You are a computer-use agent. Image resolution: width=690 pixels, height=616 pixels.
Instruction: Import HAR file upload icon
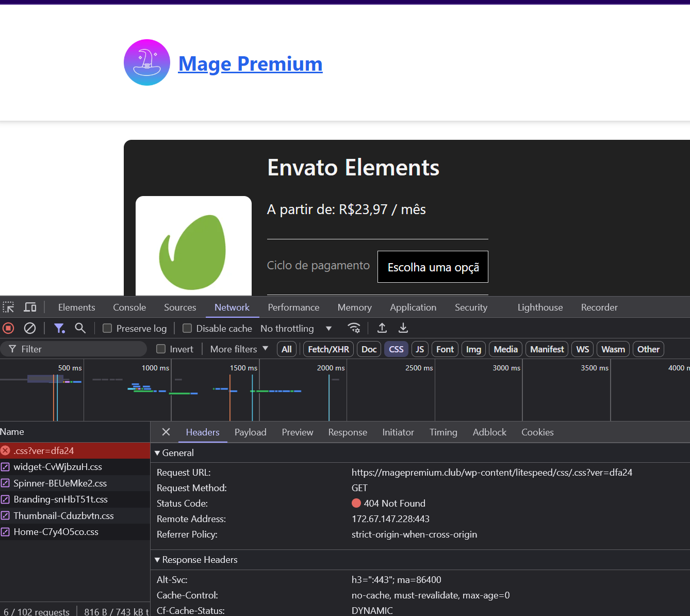(x=382, y=328)
